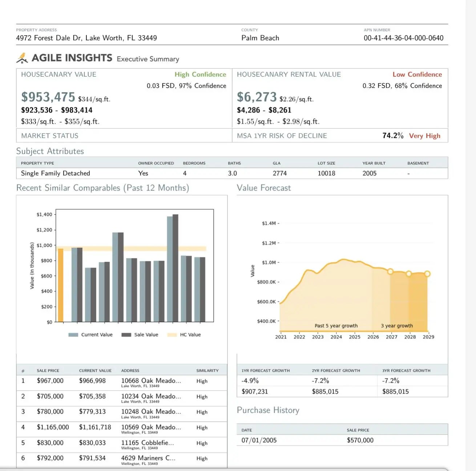Click the $953,475 HouseCanary value
Screen dimensions: 476x471
click(48, 97)
